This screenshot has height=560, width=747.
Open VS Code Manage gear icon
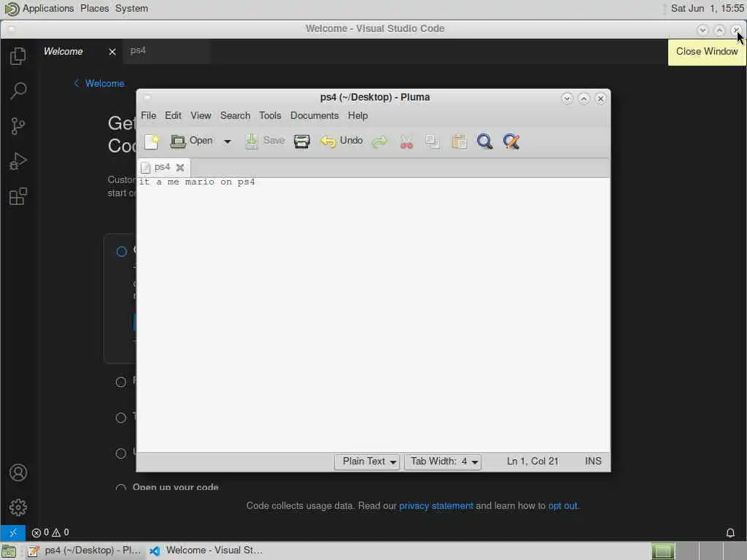[18, 507]
